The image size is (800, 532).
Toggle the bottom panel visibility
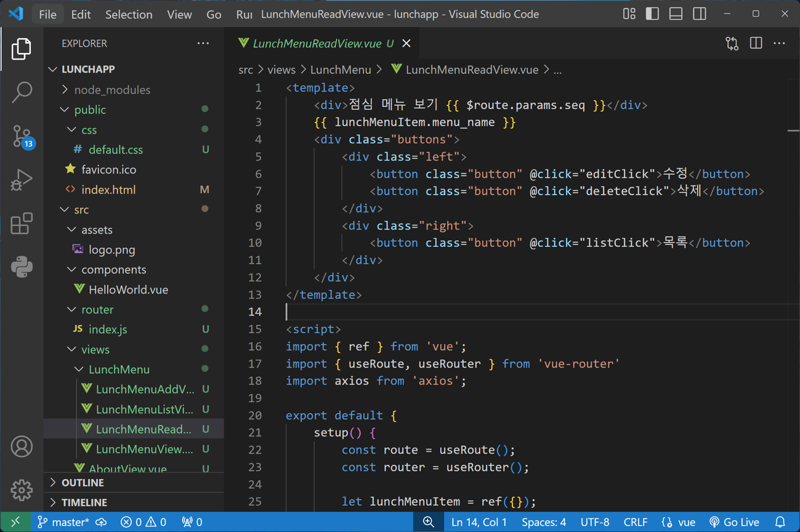(676, 14)
